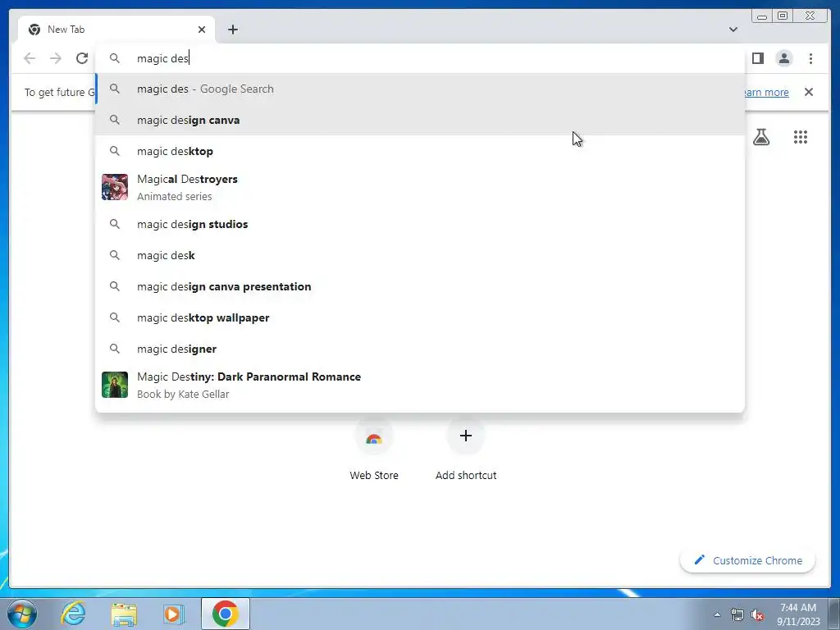Launch Internet Explorer from taskbar
840x630 pixels.
click(73, 614)
